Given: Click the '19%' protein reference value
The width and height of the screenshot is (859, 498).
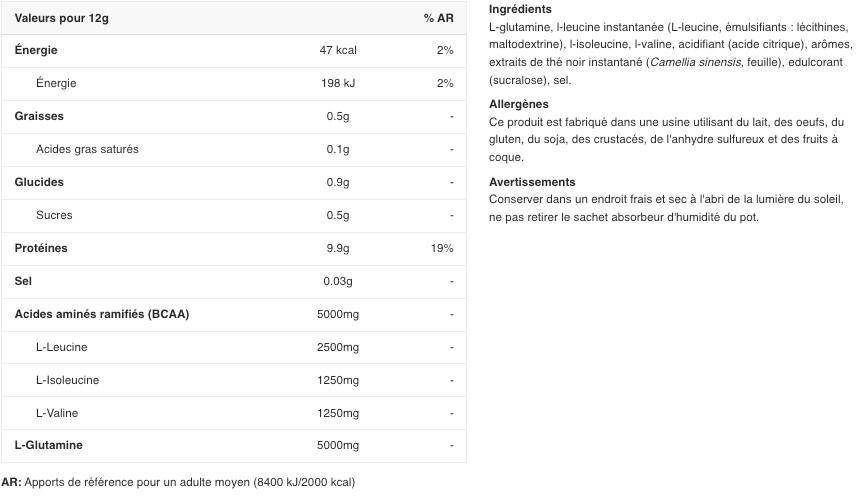Looking at the screenshot, I should coord(442,248).
